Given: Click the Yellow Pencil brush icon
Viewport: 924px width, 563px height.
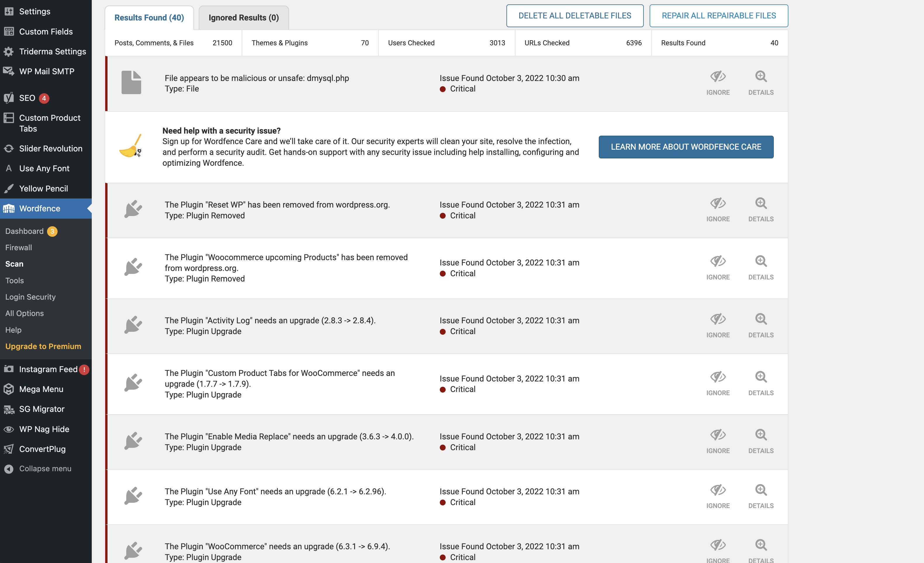Looking at the screenshot, I should click(x=9, y=188).
